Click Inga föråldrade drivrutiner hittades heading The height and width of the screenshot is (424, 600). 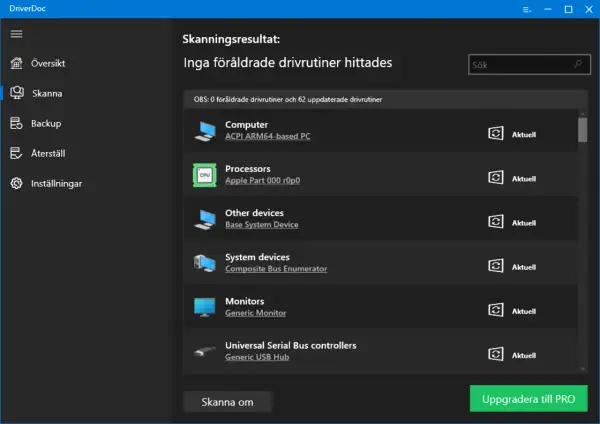[x=288, y=62]
